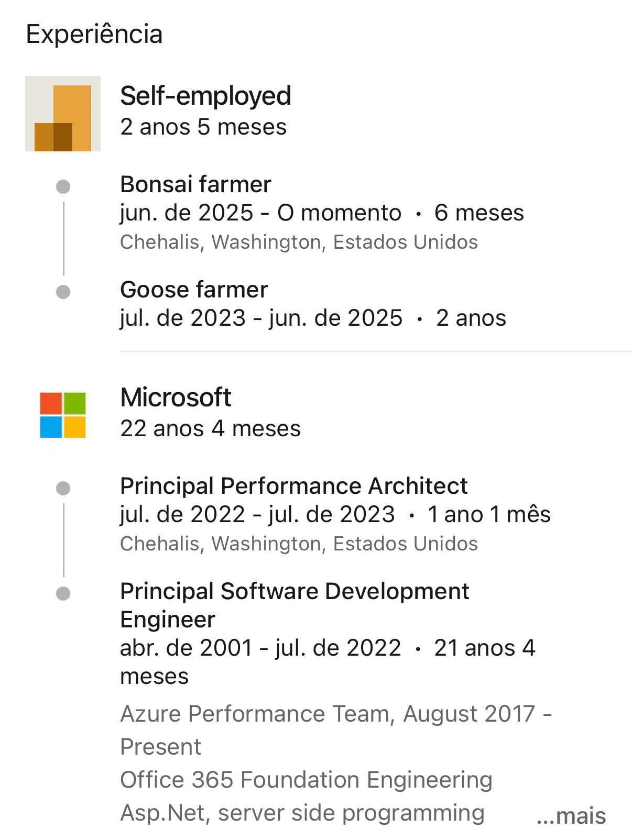Click the Goose farmer timeline bullet

pos(63,292)
